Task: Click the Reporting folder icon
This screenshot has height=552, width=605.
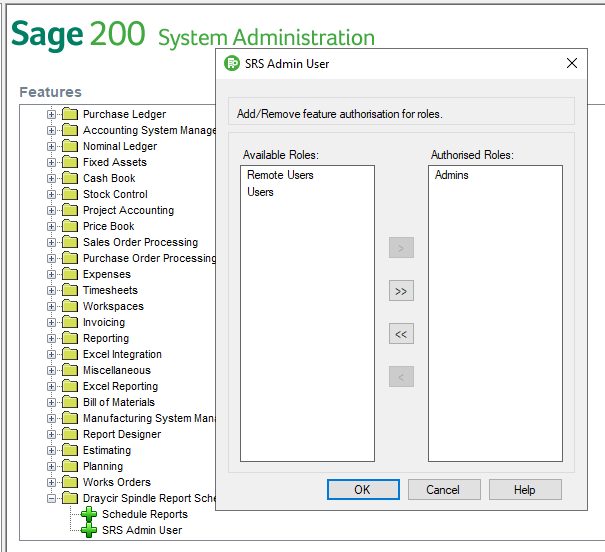Action: click(70, 338)
